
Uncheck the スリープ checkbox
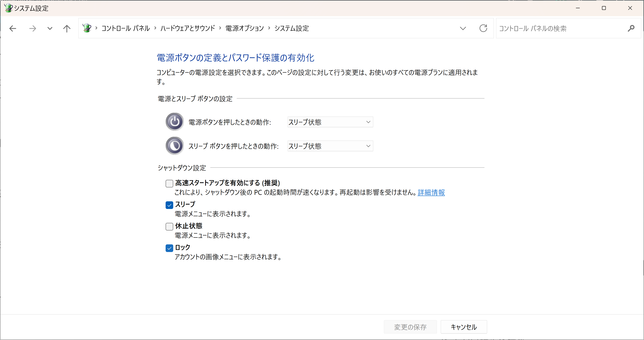(169, 205)
